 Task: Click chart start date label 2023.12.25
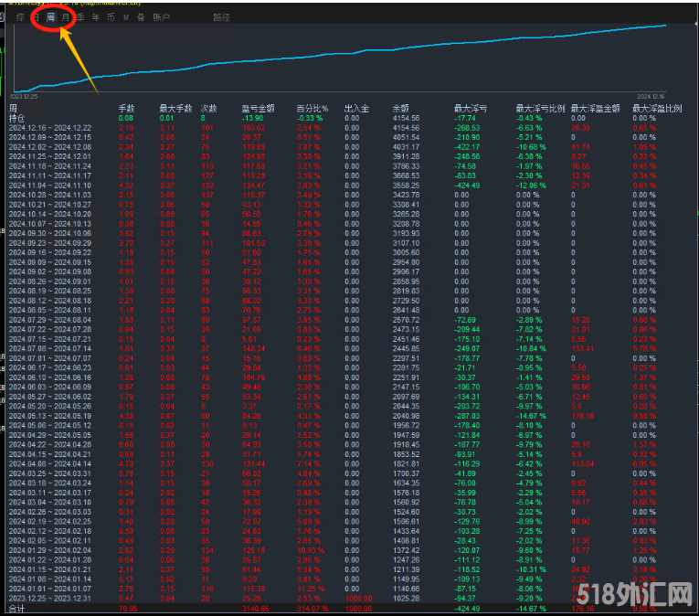[24, 96]
